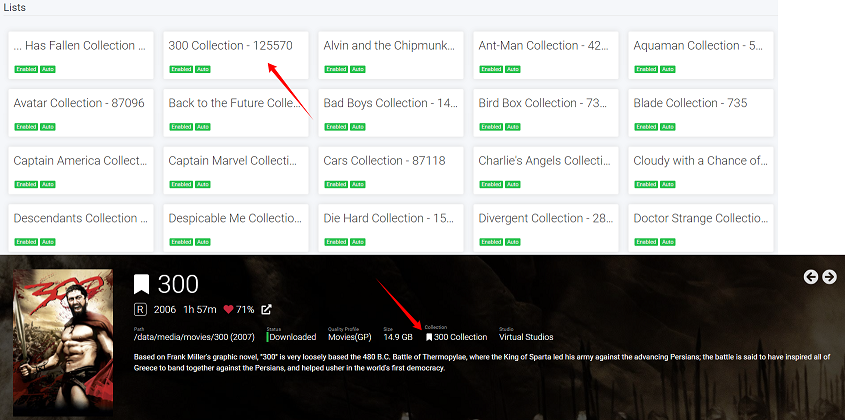
Task: Select the Captain Marvel Collection card
Action: (236, 170)
